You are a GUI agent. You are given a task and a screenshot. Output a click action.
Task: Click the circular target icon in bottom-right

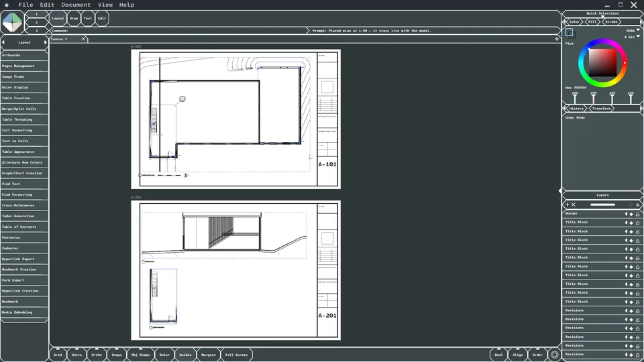[555, 355]
